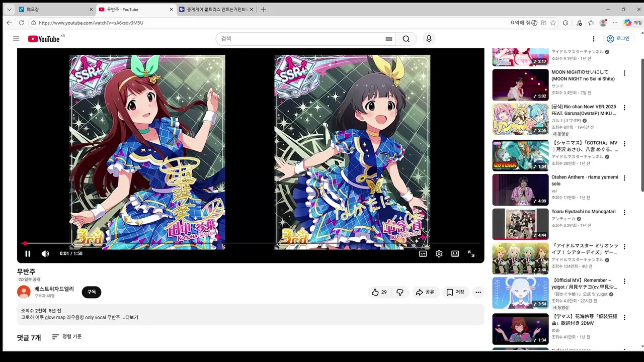Dislike the video
The width and height of the screenshot is (644, 362).
[x=400, y=292]
